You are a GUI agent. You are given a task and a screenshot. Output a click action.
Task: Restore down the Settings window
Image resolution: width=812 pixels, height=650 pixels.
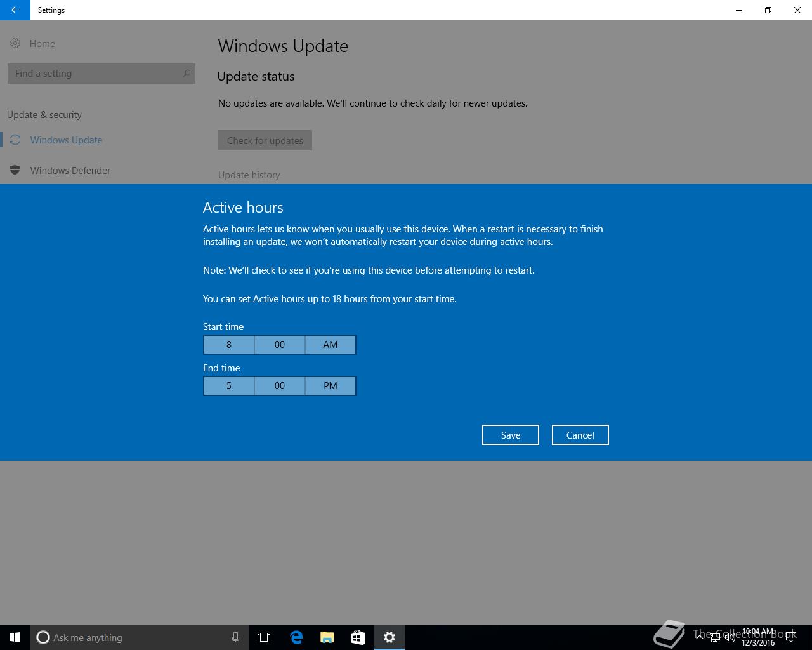tap(768, 10)
